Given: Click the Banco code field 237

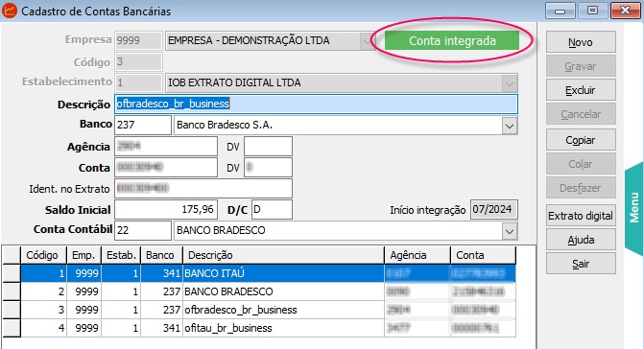Looking at the screenshot, I should pyautogui.click(x=142, y=125).
